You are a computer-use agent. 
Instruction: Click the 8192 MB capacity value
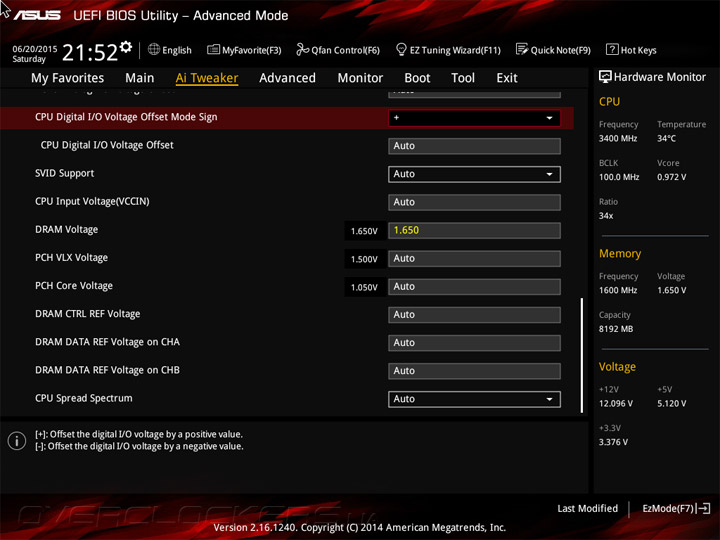[616, 329]
